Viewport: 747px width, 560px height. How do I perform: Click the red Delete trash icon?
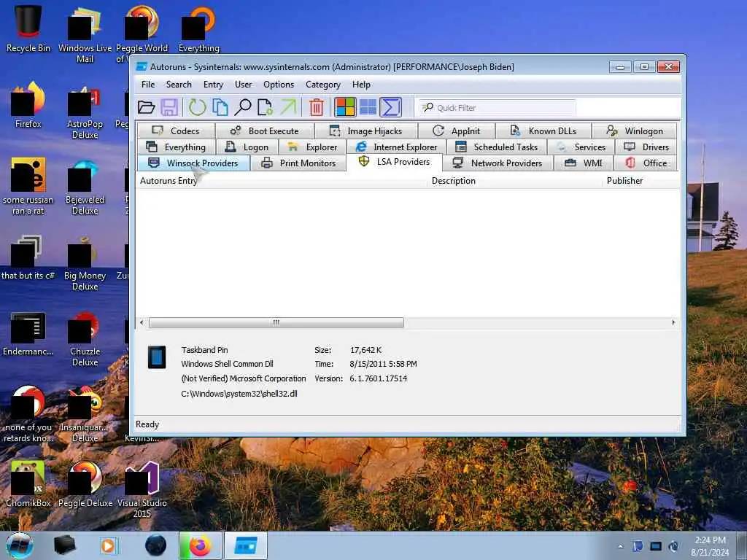click(317, 107)
